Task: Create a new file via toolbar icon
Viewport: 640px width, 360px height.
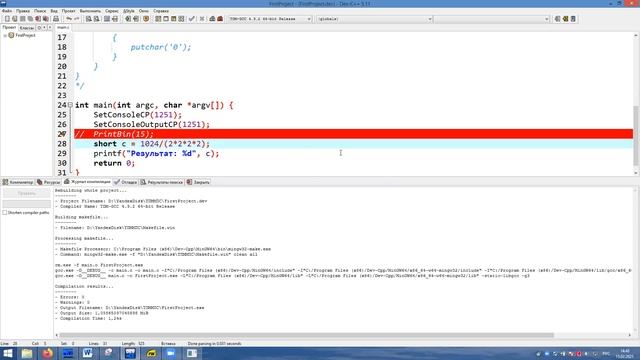Action: coord(7,19)
